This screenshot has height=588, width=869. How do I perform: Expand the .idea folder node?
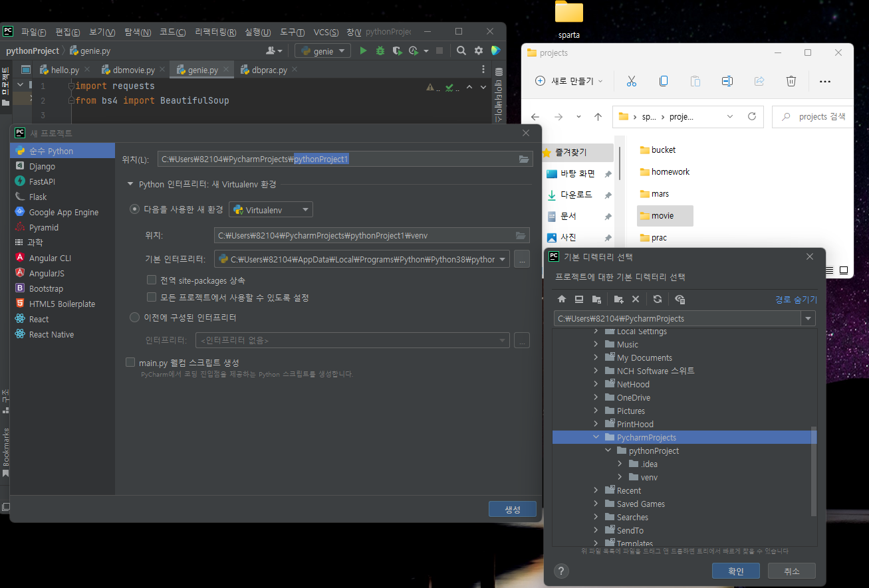[x=620, y=464]
